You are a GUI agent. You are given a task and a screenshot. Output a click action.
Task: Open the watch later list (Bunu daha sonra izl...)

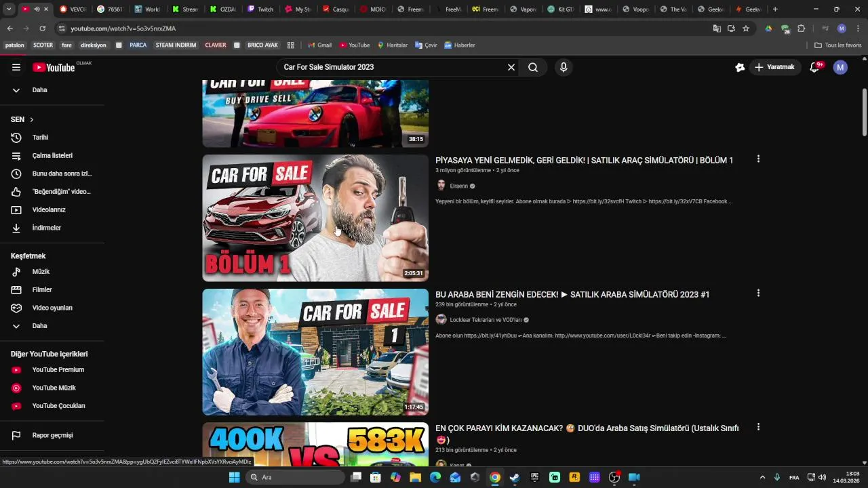pyautogui.click(x=62, y=174)
